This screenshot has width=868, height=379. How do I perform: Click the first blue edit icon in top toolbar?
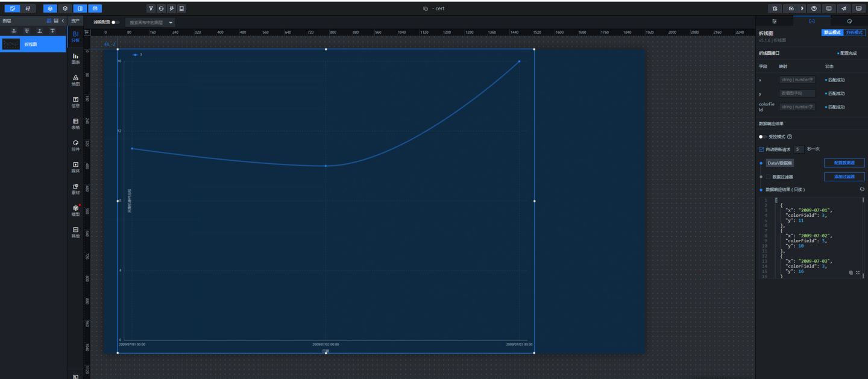click(12, 8)
